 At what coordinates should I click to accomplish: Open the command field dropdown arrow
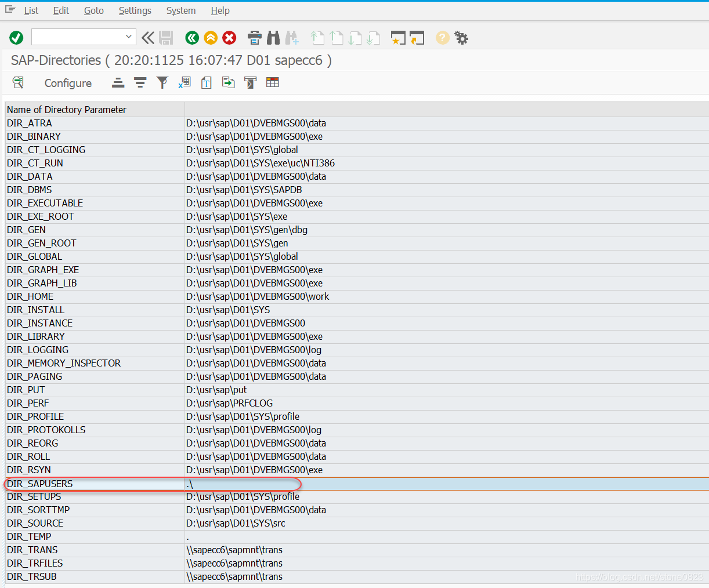(129, 37)
